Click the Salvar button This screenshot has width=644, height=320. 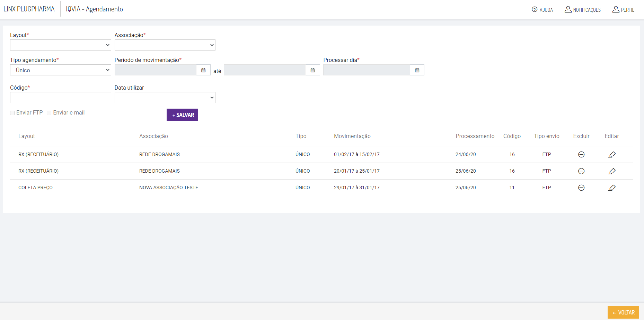coord(182,115)
